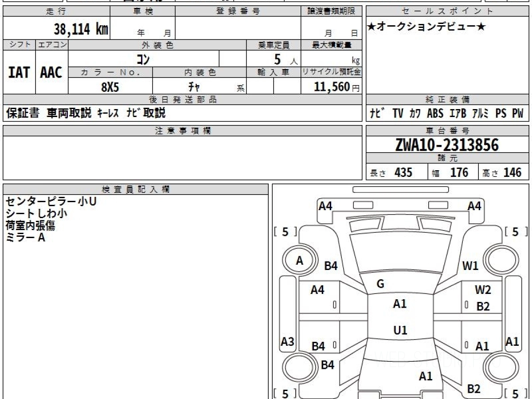Click the セールスポイント header

448,12
